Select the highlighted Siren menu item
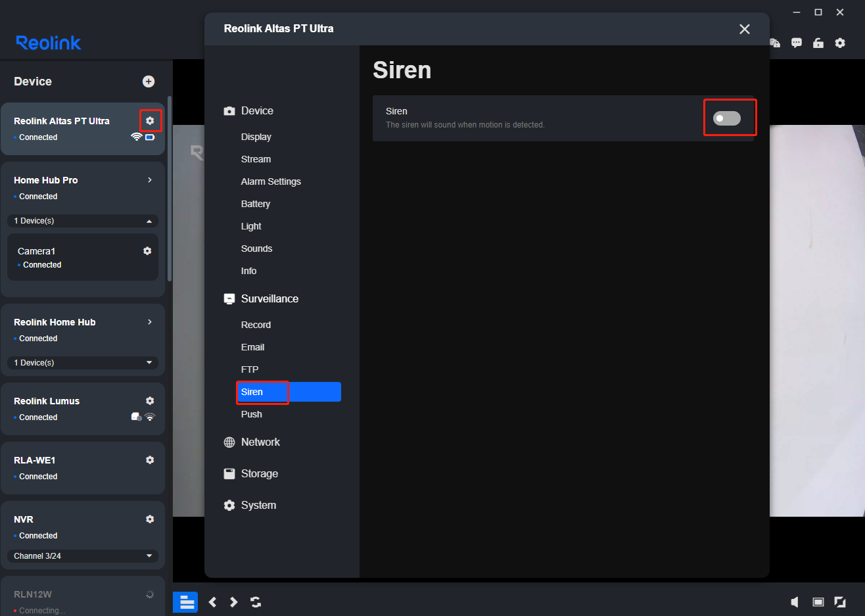 pyautogui.click(x=289, y=392)
